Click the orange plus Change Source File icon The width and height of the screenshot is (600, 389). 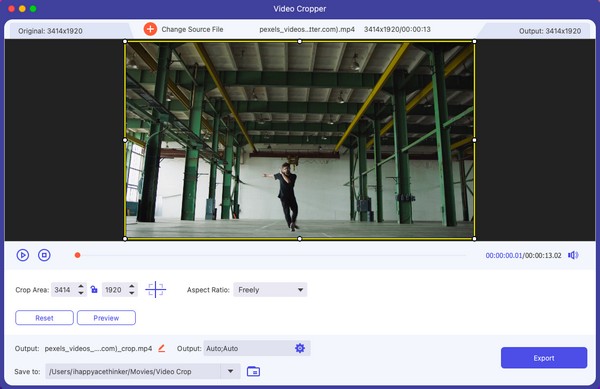click(x=150, y=29)
